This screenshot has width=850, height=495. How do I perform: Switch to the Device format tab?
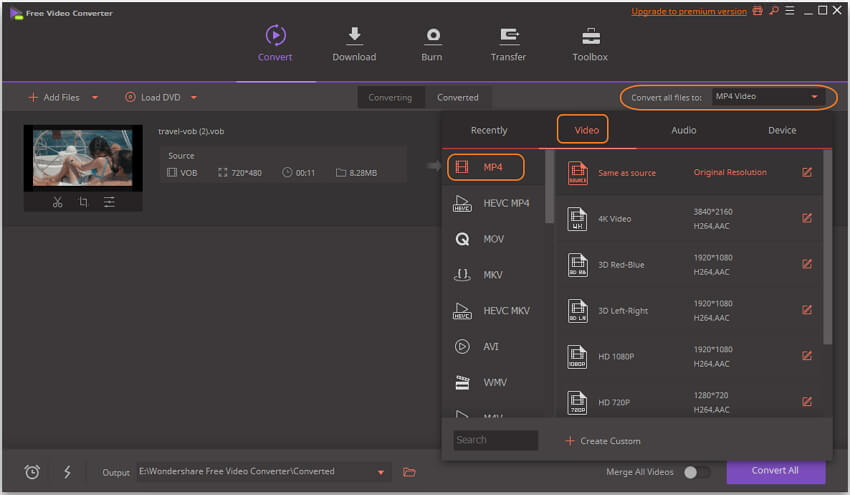782,130
